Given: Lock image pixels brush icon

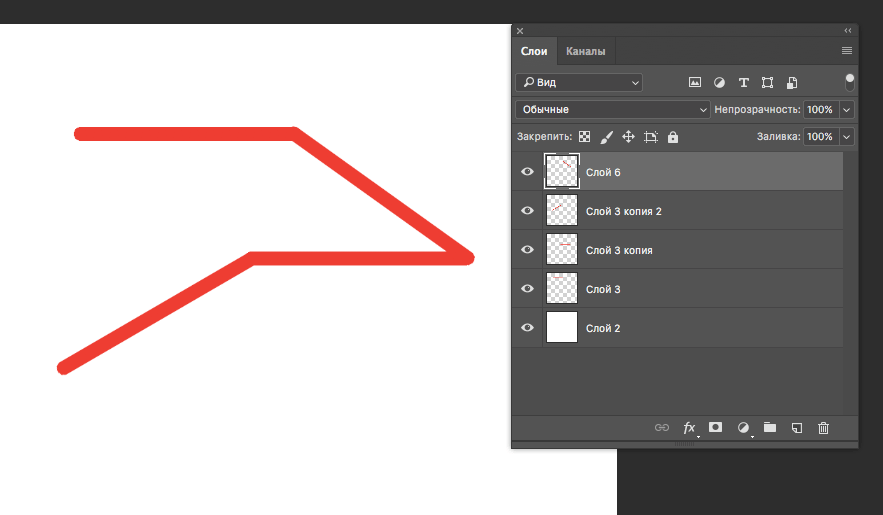Looking at the screenshot, I should tap(606, 137).
